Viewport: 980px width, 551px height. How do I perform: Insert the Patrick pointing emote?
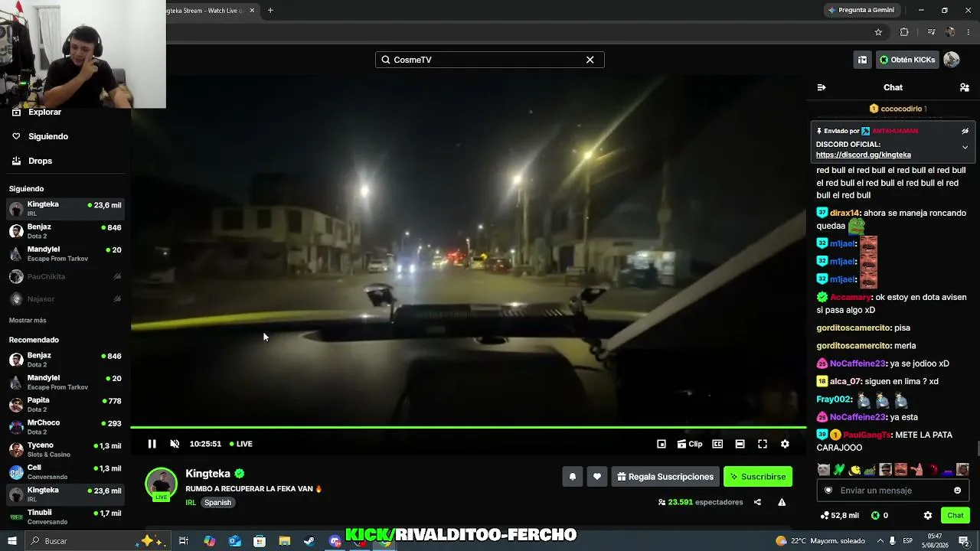(916, 469)
